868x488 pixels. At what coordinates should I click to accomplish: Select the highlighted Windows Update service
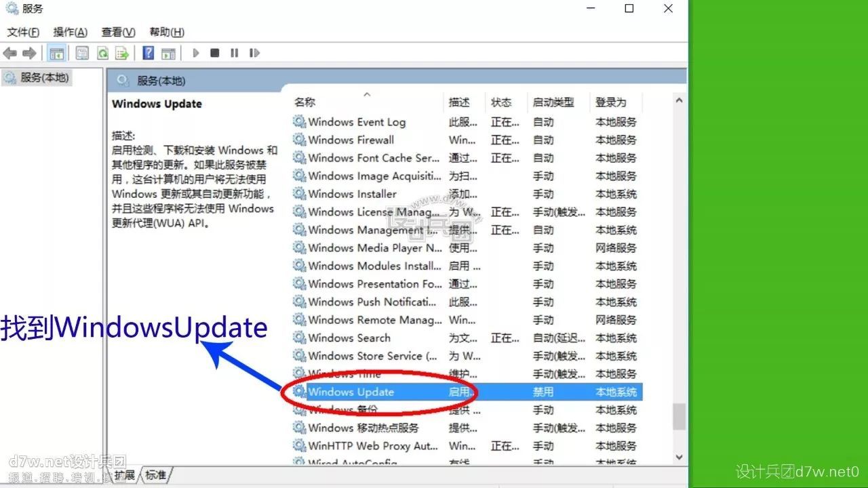pyautogui.click(x=467, y=392)
